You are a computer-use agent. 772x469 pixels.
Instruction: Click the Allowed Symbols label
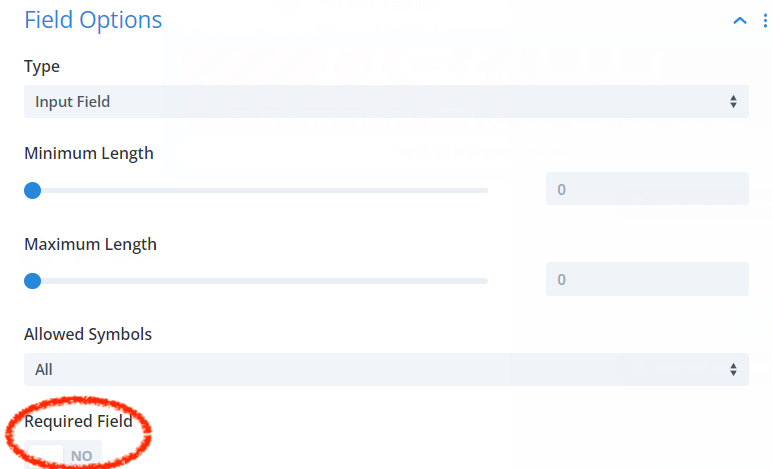coord(88,335)
